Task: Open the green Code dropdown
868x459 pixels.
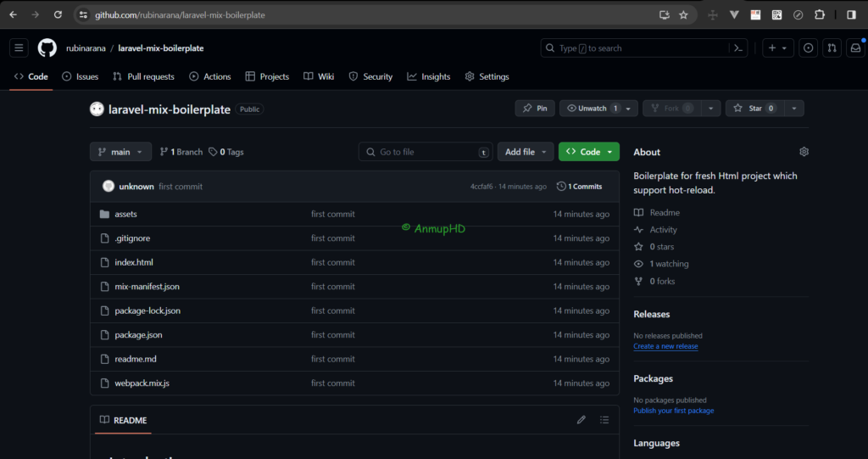Action: point(588,152)
